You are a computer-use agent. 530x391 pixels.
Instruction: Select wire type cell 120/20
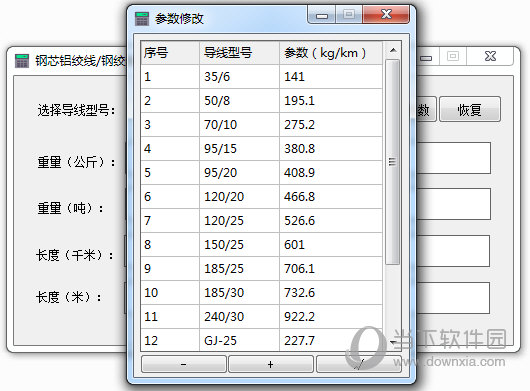tap(239, 197)
